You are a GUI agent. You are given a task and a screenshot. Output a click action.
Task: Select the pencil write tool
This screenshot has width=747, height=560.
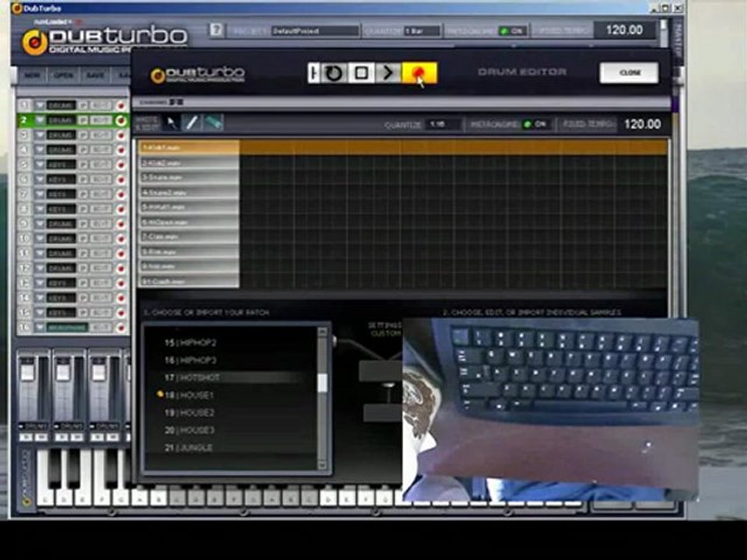coord(192,123)
